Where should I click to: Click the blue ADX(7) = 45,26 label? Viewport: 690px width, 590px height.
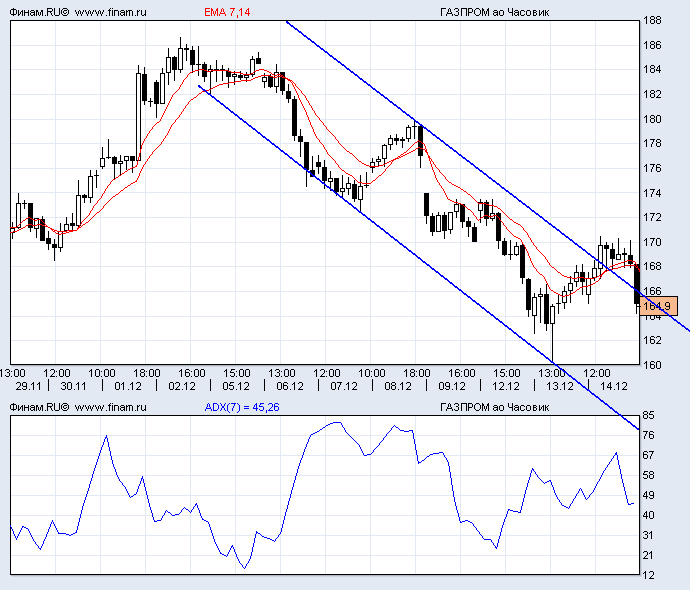click(242, 407)
